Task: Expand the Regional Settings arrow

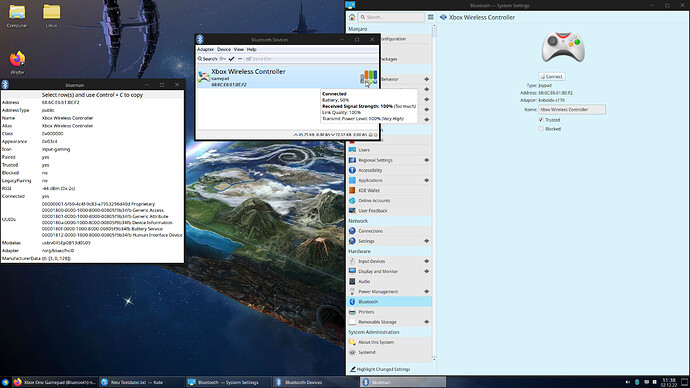Action: (x=426, y=160)
